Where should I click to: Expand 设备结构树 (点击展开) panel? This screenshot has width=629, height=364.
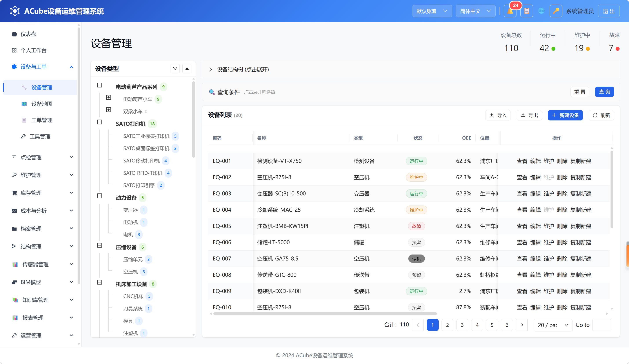tap(411, 69)
